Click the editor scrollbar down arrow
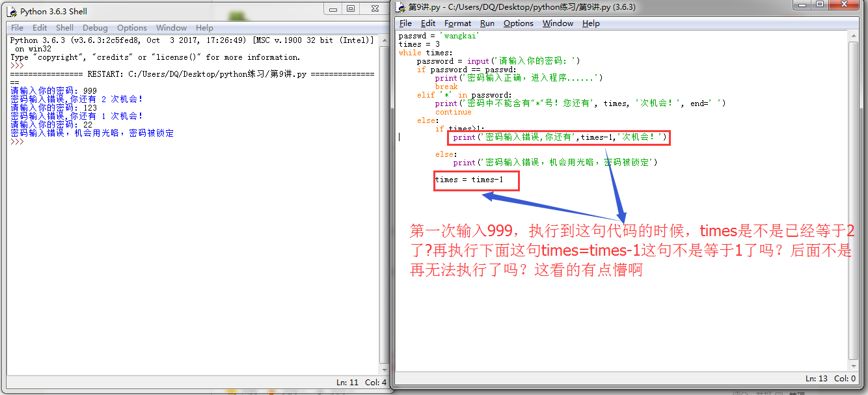This screenshot has height=395, width=868. coord(854,366)
